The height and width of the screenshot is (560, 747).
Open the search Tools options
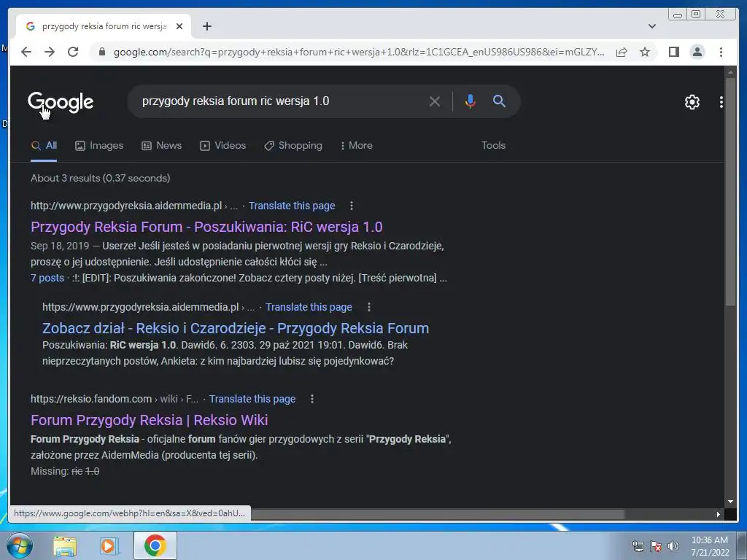point(493,146)
